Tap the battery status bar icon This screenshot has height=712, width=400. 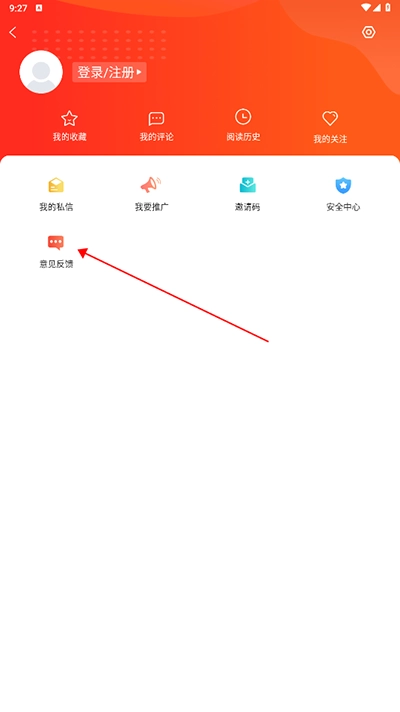(388, 8)
